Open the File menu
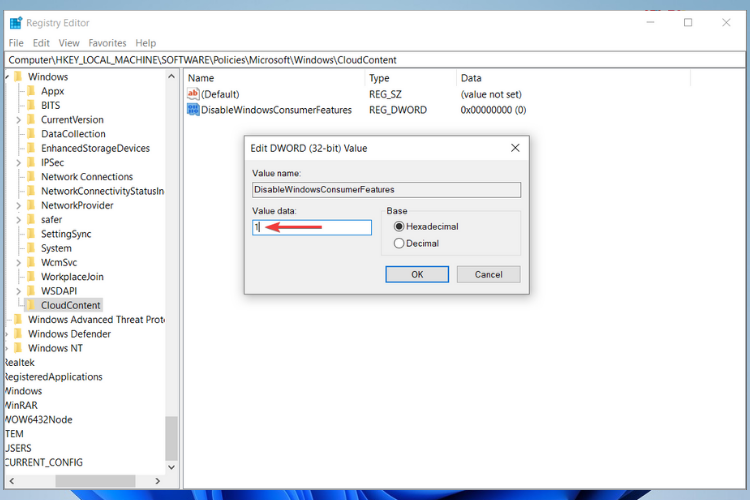The width and height of the screenshot is (750, 500). click(x=16, y=43)
